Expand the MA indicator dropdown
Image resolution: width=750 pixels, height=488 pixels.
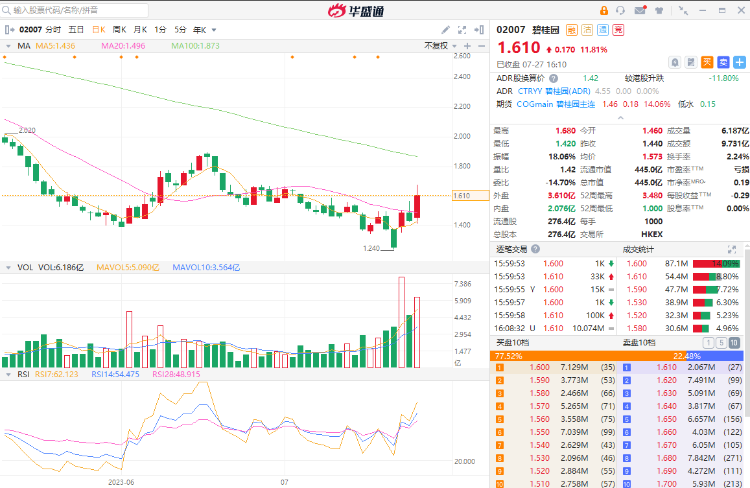click(x=8, y=46)
